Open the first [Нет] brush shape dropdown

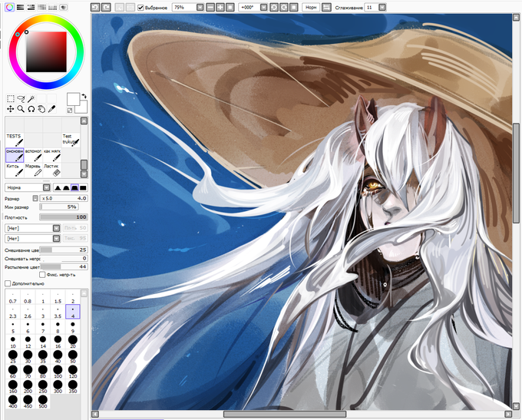56,228
